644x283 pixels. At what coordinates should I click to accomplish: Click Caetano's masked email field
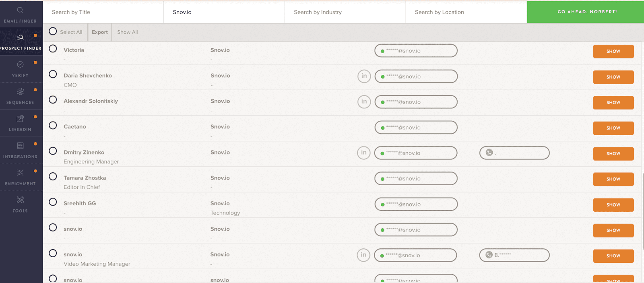(x=416, y=127)
